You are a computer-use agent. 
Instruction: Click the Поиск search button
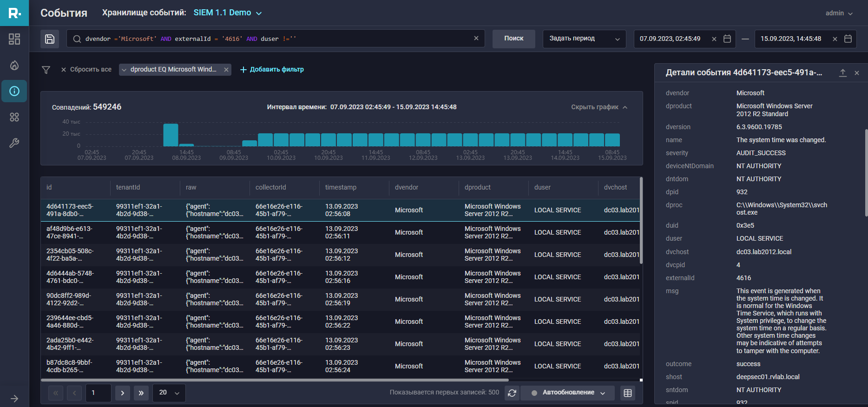[x=513, y=39]
